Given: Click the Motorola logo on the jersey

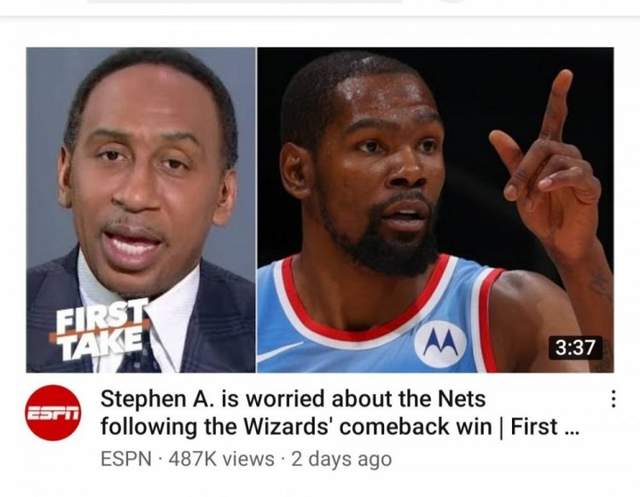Looking at the screenshot, I should pyautogui.click(x=440, y=343).
